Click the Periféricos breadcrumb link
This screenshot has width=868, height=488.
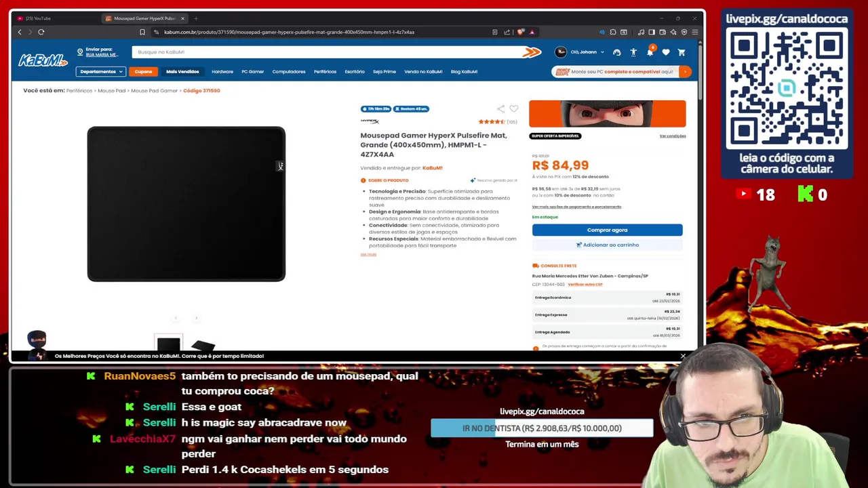pyautogui.click(x=79, y=91)
